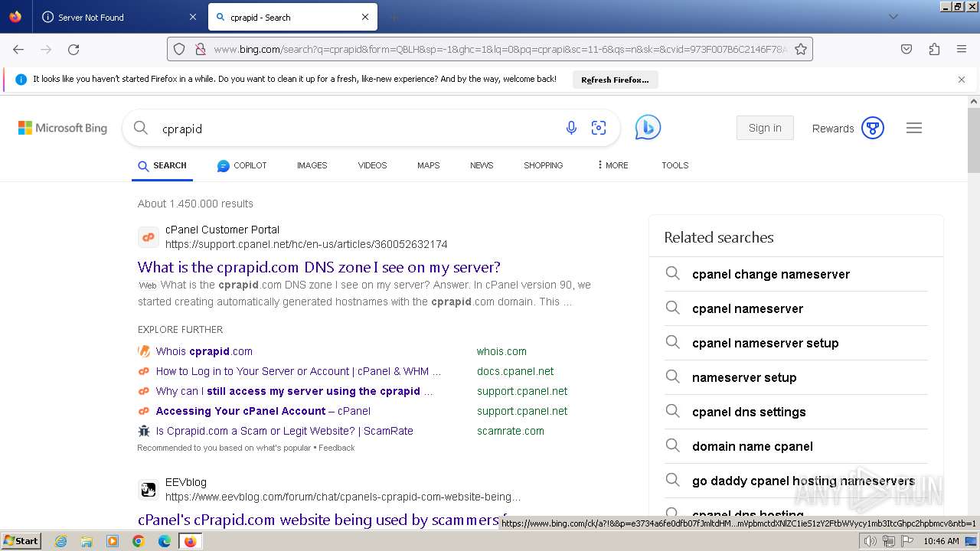Expand the MORE search options
This screenshot has width=980, height=551.
click(612, 165)
